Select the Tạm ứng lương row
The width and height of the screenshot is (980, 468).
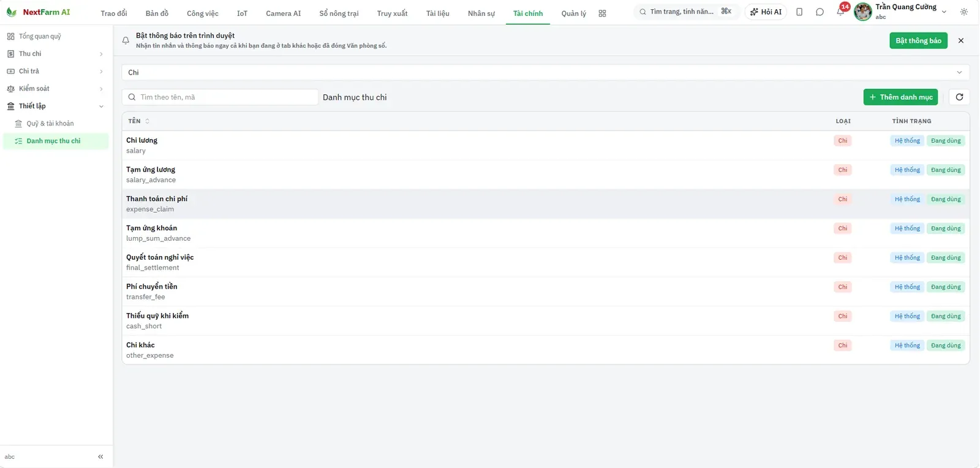(x=546, y=175)
